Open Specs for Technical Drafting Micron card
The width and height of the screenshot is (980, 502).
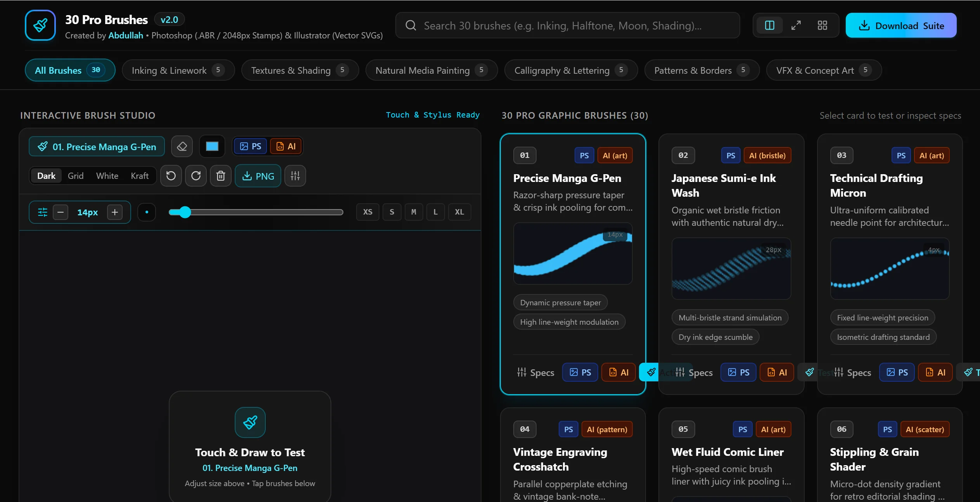[853, 372]
